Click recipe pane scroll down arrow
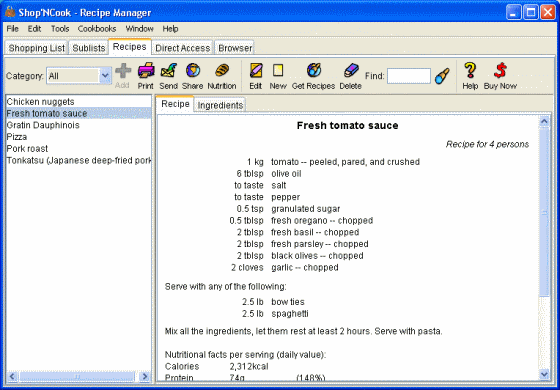Screen dimensions: 560x390 (x=544, y=374)
